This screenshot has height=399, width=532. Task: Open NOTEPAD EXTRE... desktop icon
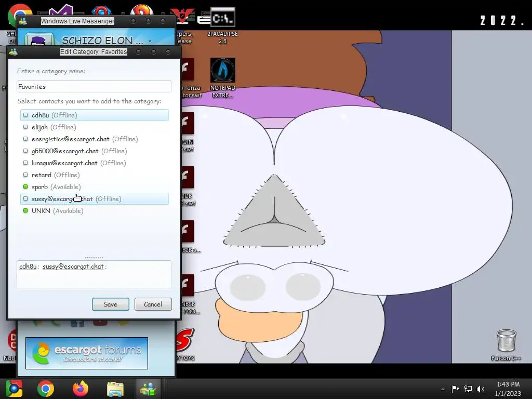(x=222, y=78)
